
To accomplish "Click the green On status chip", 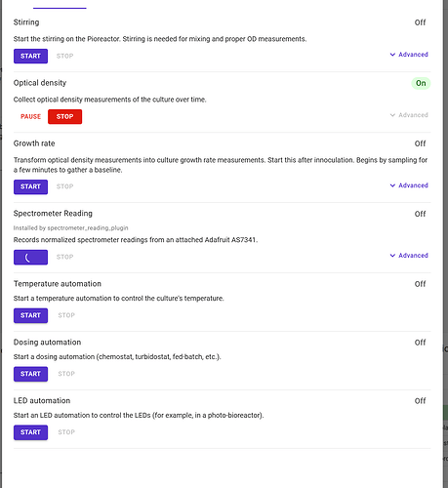I will click(421, 83).
